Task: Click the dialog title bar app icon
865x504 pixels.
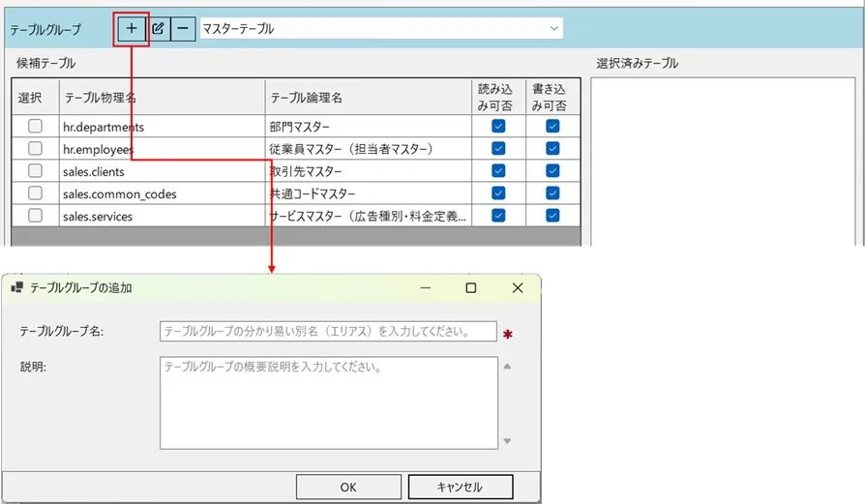Action: click(17, 287)
